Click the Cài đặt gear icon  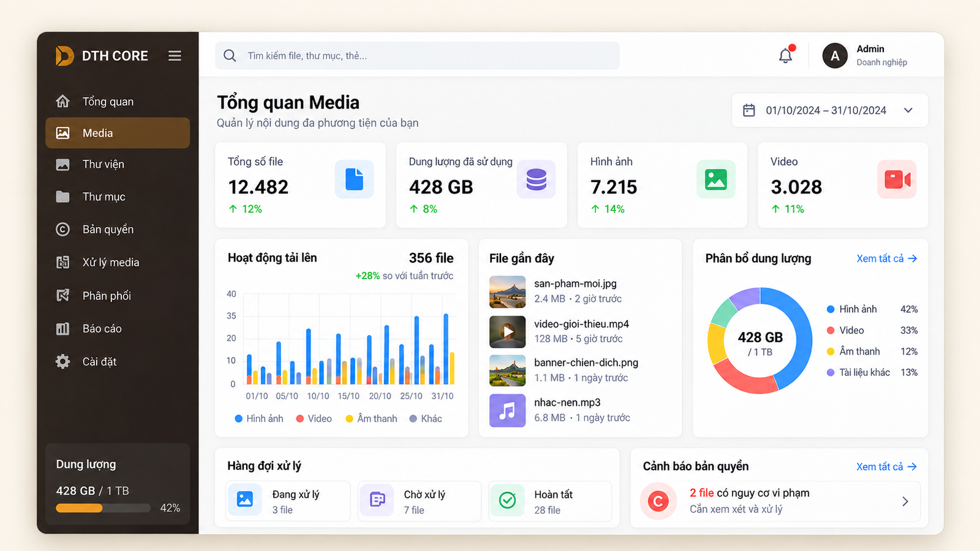pyautogui.click(x=62, y=362)
